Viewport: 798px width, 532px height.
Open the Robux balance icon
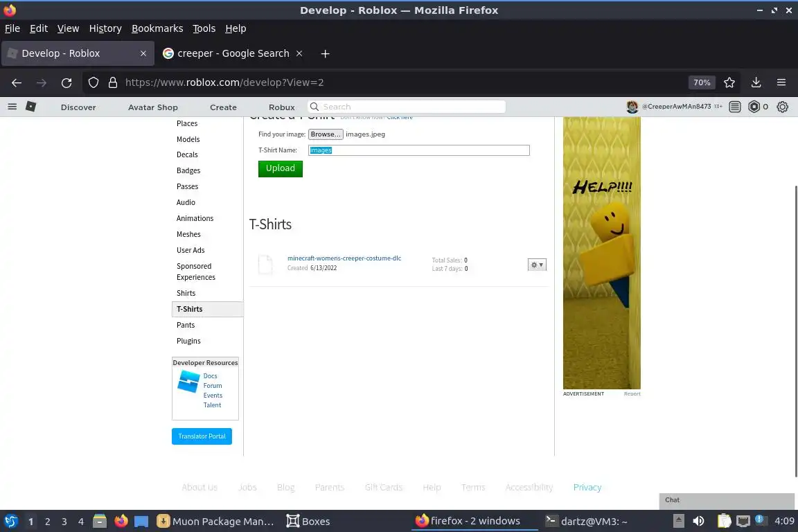(x=754, y=107)
